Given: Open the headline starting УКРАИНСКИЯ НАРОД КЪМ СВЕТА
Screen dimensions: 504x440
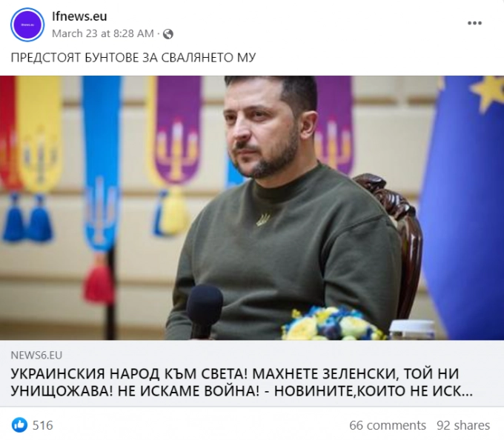Looking at the screenshot, I should pos(242,382).
